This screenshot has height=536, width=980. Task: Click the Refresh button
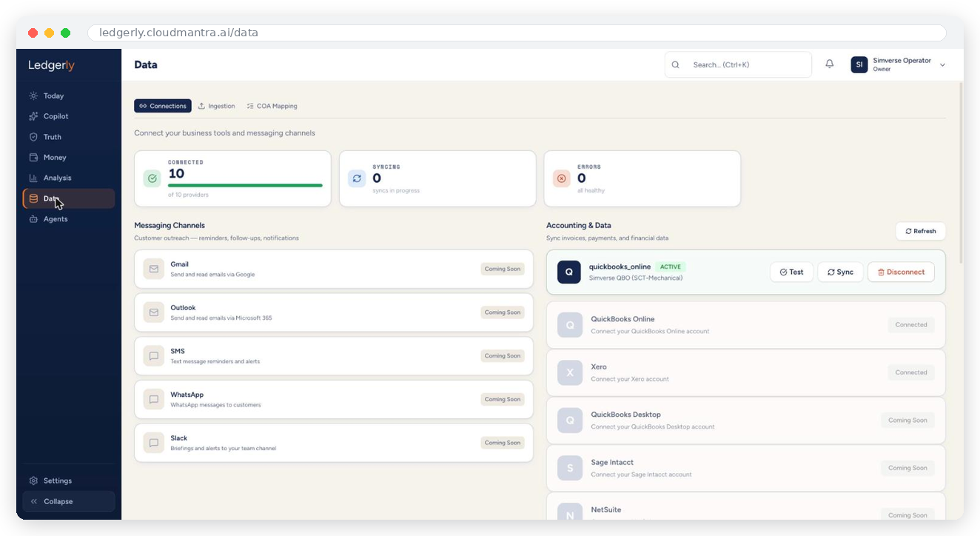(921, 231)
